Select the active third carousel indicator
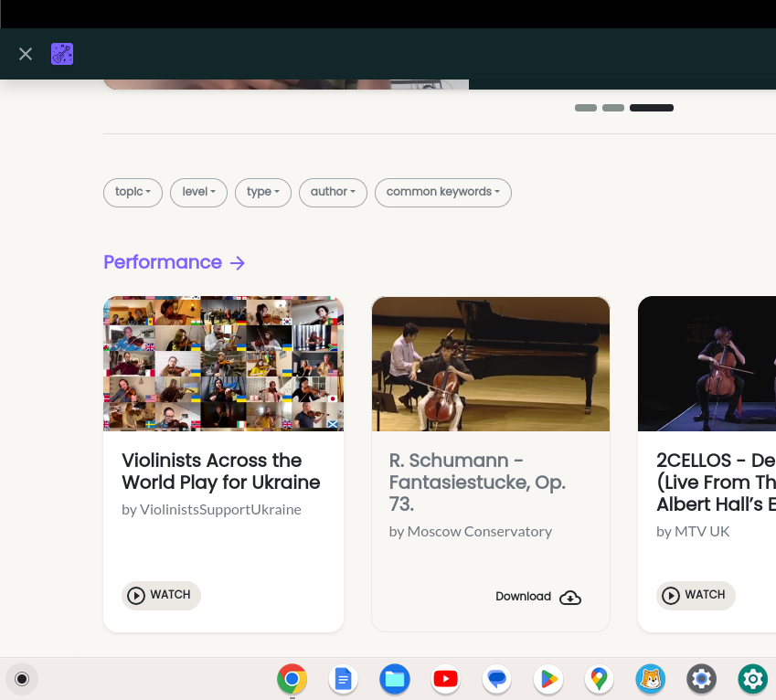This screenshot has width=776, height=700. coord(652,108)
